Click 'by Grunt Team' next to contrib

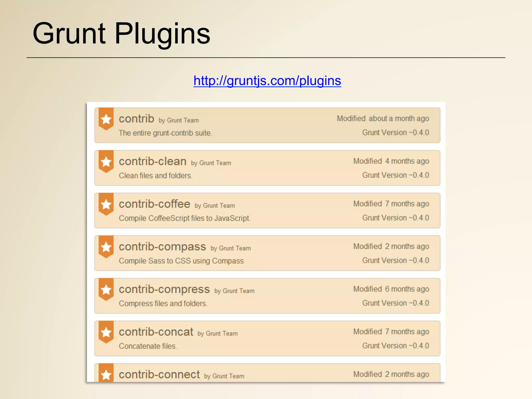click(x=179, y=121)
